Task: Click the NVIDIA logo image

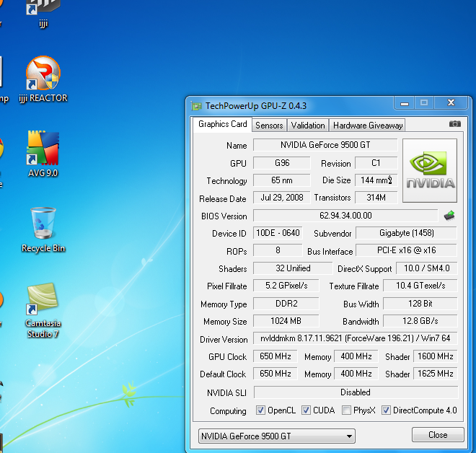Action: 430,170
